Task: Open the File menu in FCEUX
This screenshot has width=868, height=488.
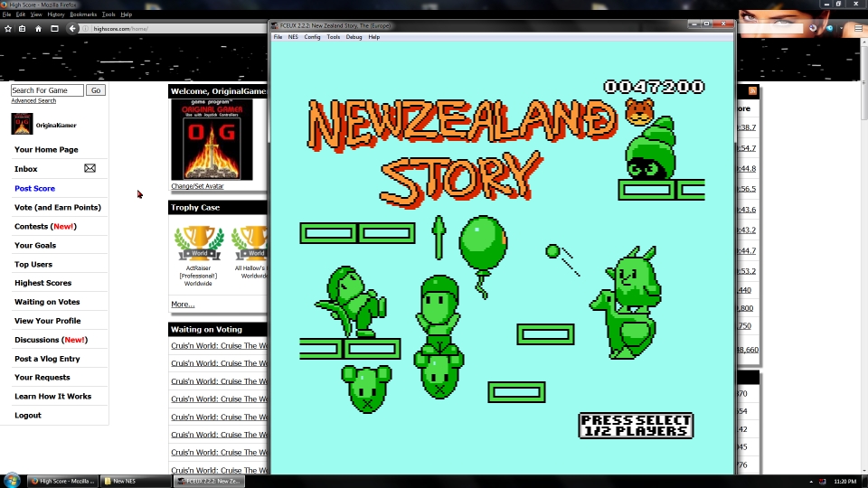Action: (278, 37)
